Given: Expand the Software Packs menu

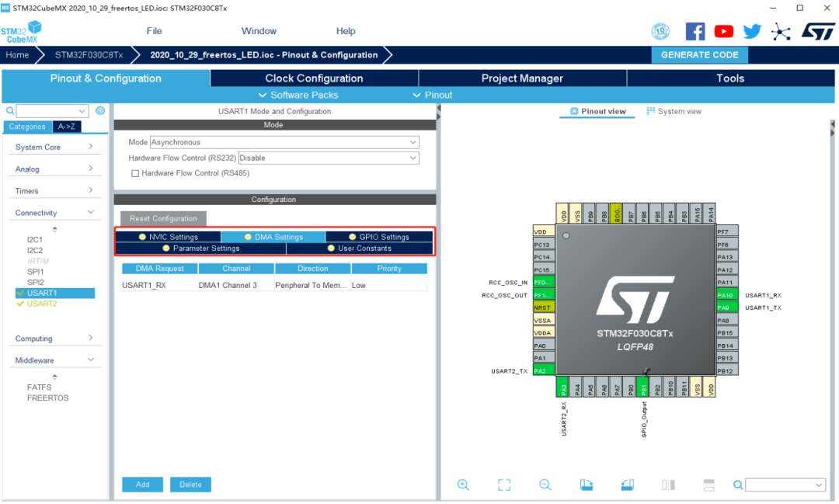Looking at the screenshot, I should coord(298,95).
